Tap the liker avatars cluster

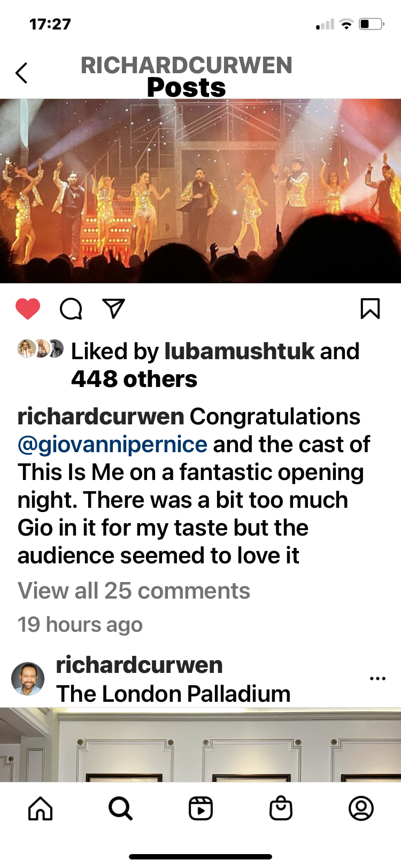(x=41, y=349)
